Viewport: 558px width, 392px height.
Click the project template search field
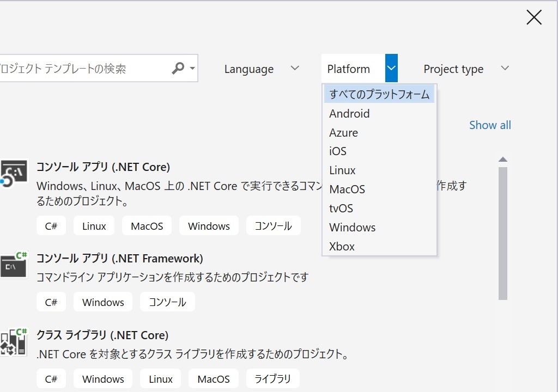click(x=82, y=68)
